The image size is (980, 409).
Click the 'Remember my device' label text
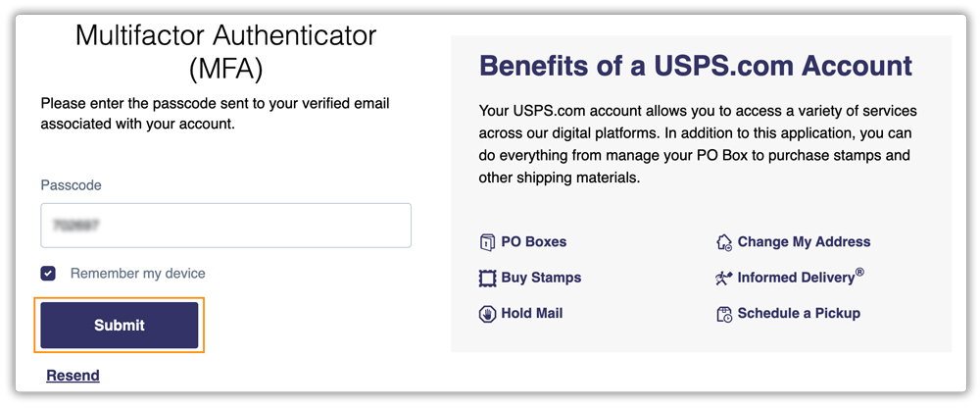pyautogui.click(x=137, y=274)
